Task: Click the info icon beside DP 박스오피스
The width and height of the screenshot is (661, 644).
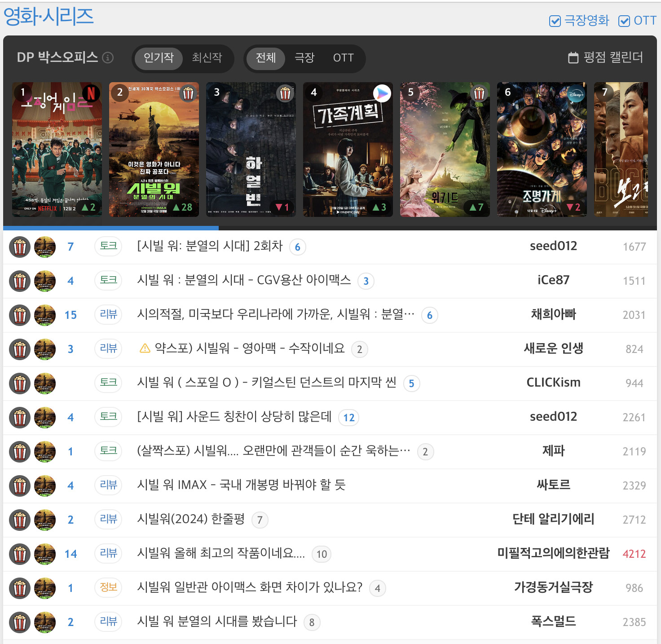Action: [108, 57]
